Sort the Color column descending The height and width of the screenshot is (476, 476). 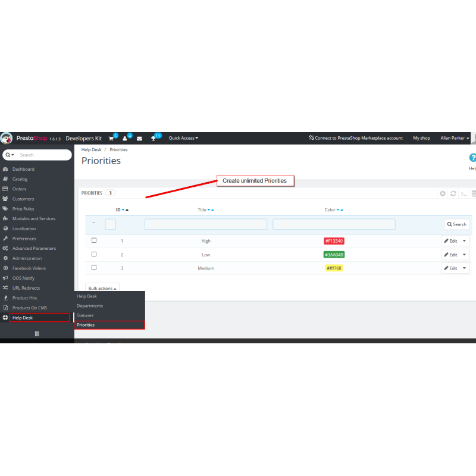338,210
